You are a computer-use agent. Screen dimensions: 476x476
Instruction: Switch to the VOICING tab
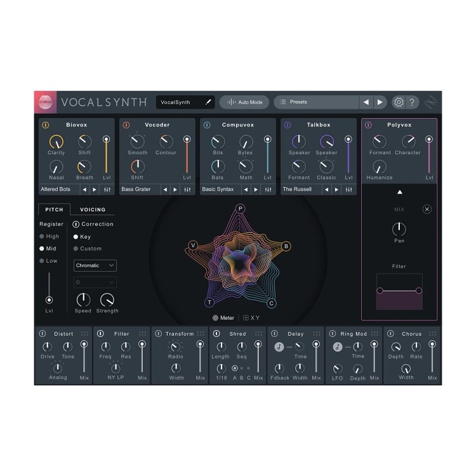point(93,209)
